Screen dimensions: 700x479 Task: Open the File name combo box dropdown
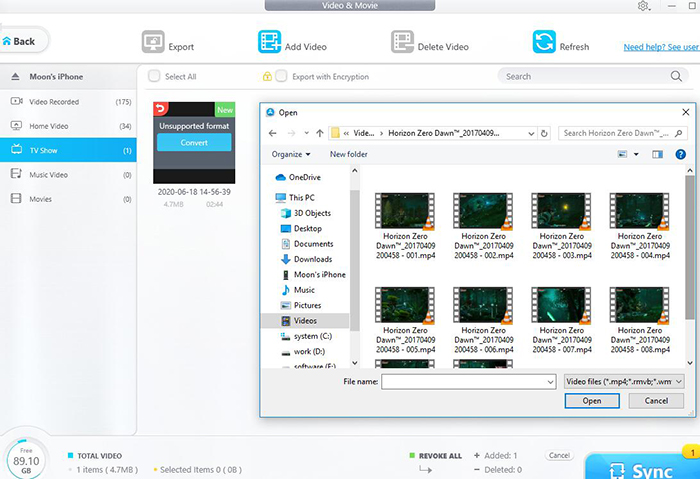click(x=550, y=381)
